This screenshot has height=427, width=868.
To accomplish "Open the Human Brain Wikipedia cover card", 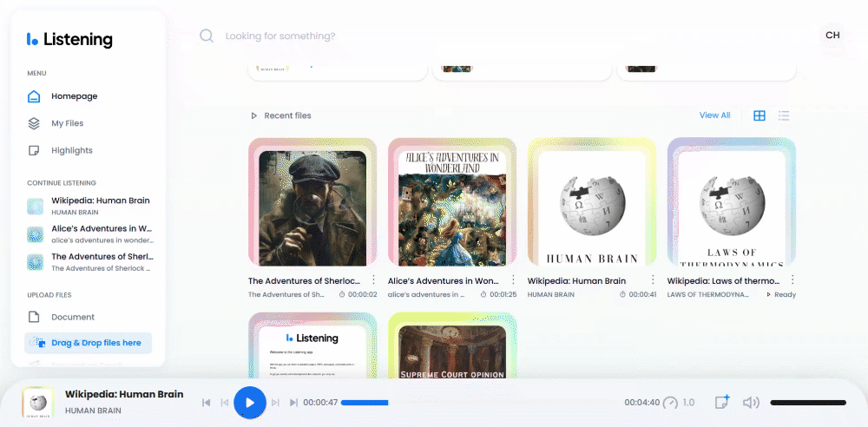I will [x=592, y=202].
